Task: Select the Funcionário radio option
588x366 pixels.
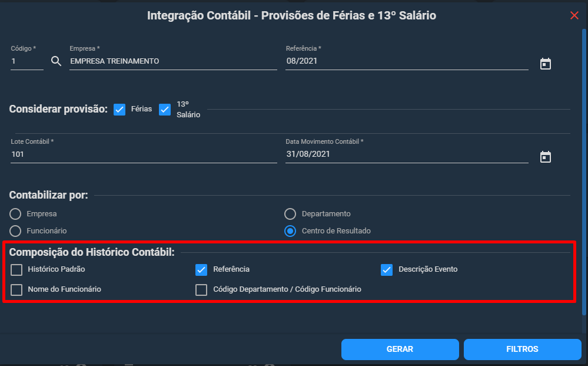Action: point(15,231)
